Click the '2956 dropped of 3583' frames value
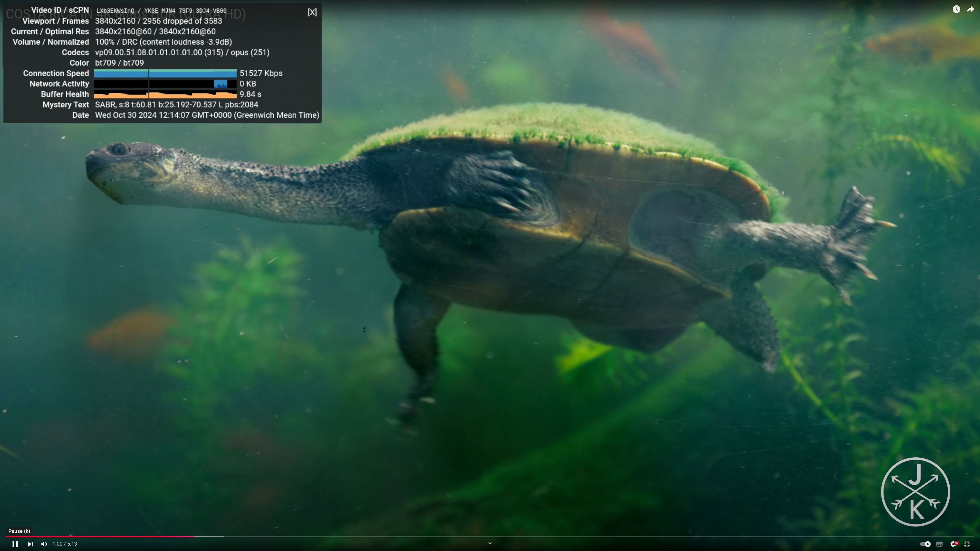 (182, 21)
